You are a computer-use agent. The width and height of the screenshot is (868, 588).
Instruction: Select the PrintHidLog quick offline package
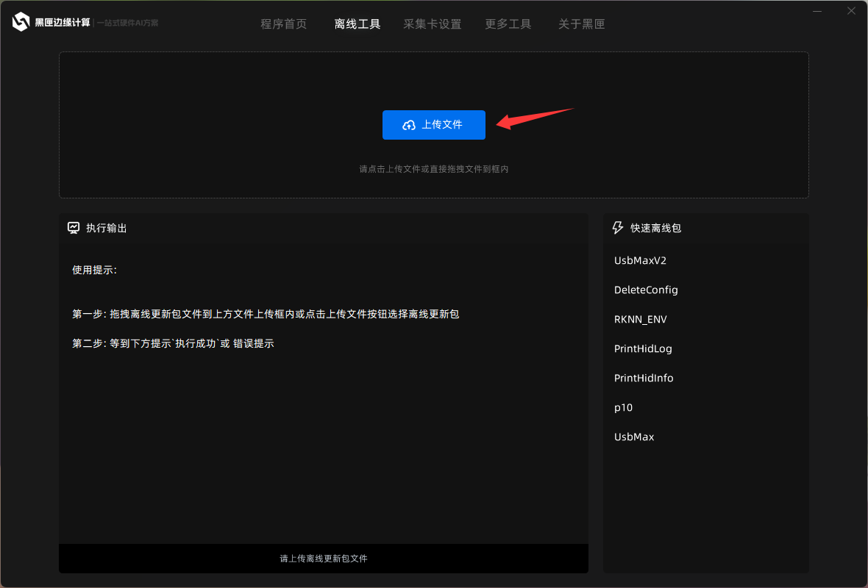[643, 348]
